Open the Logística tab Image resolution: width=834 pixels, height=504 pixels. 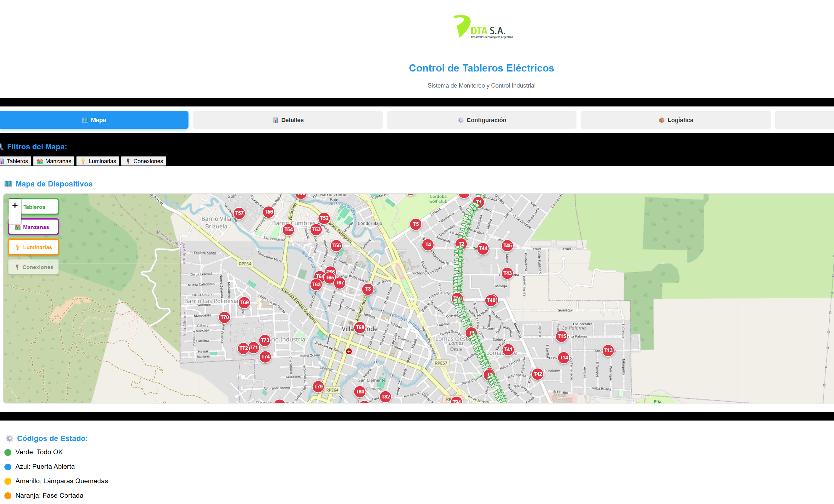click(675, 120)
